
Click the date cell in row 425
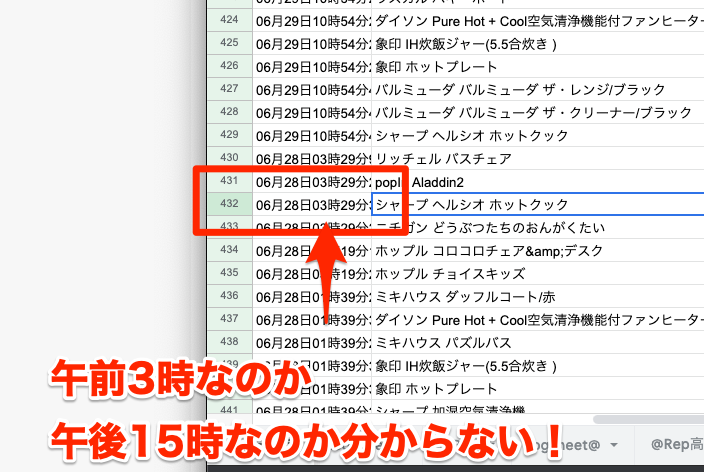(312, 44)
